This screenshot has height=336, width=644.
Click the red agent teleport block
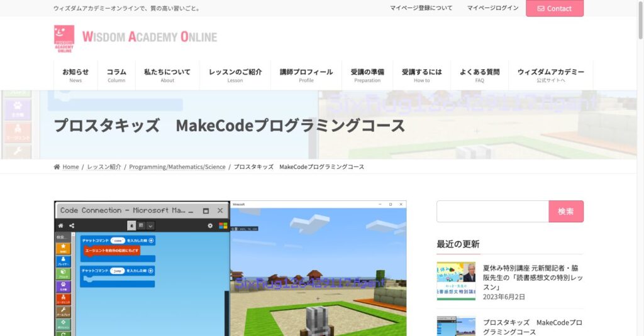(112, 250)
